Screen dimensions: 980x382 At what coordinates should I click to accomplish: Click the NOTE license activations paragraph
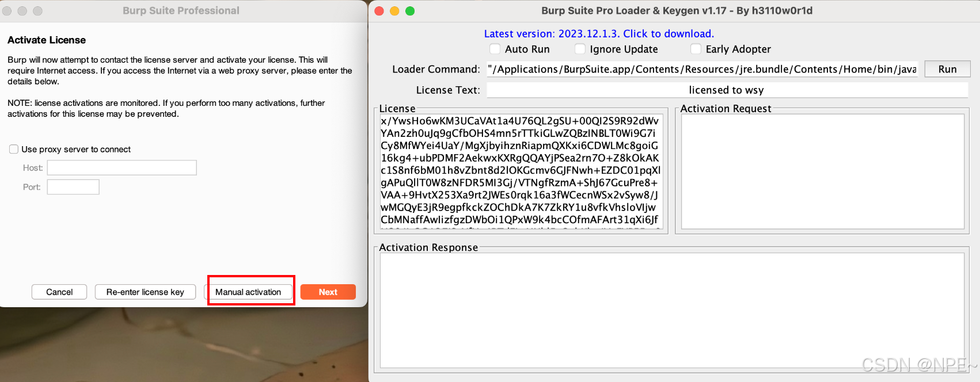point(166,108)
